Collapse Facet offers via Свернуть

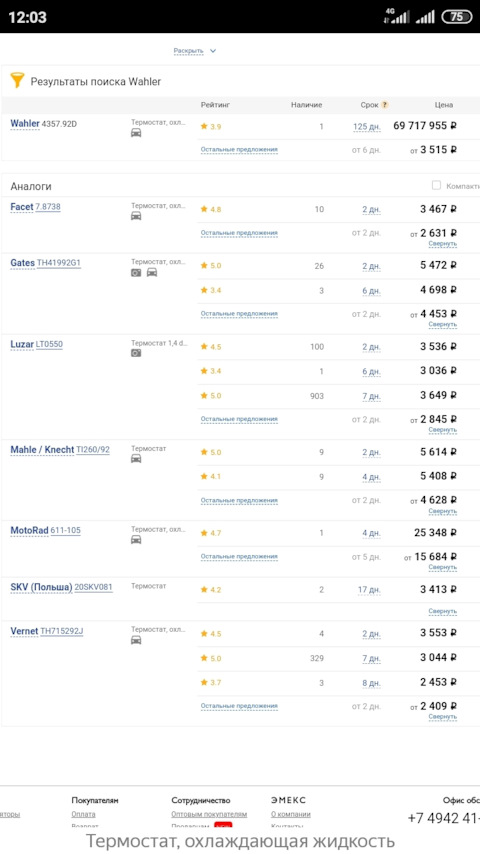click(442, 244)
